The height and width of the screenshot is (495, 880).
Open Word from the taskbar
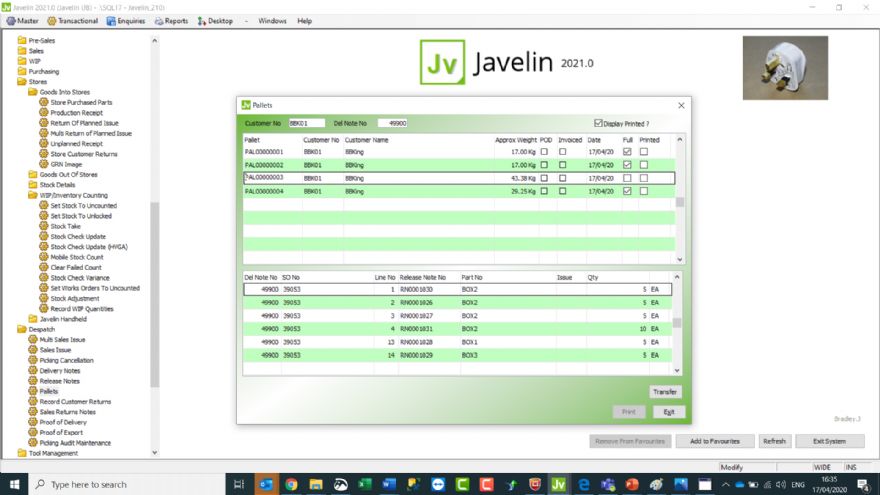click(389, 484)
